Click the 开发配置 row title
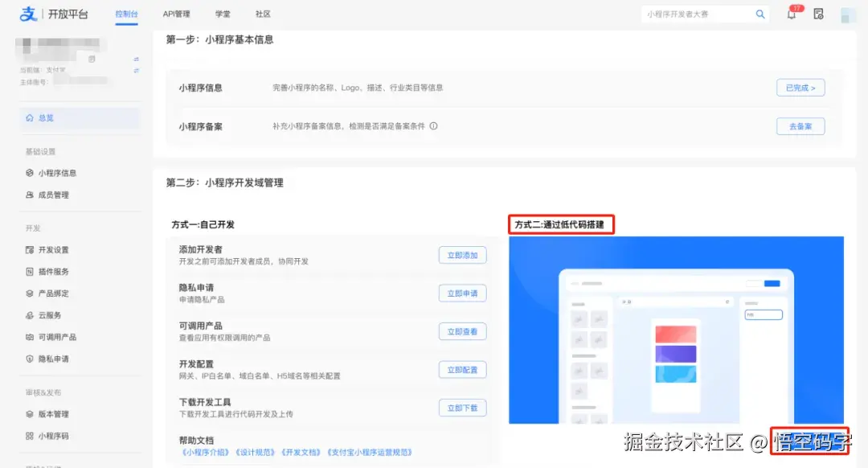The image size is (868, 468). pos(196,364)
